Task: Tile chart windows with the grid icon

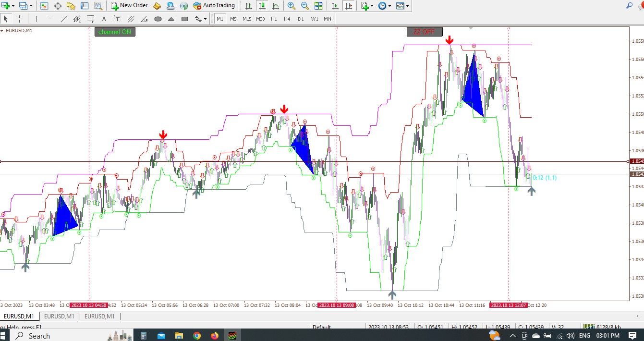Action: click(318, 6)
